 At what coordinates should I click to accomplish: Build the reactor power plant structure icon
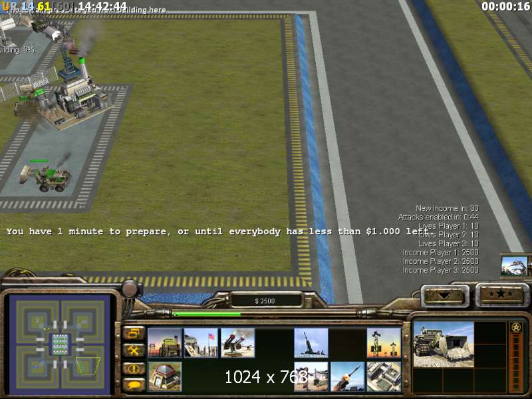(165, 342)
